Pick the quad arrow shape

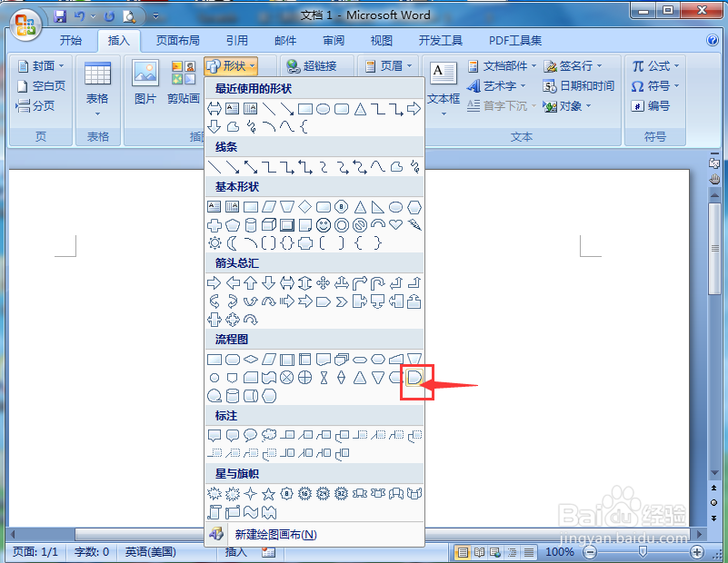click(x=324, y=282)
